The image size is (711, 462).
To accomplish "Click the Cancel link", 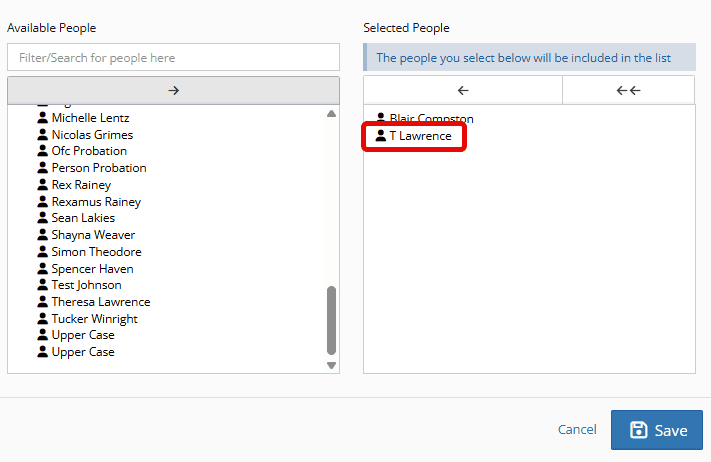I will coord(577,430).
